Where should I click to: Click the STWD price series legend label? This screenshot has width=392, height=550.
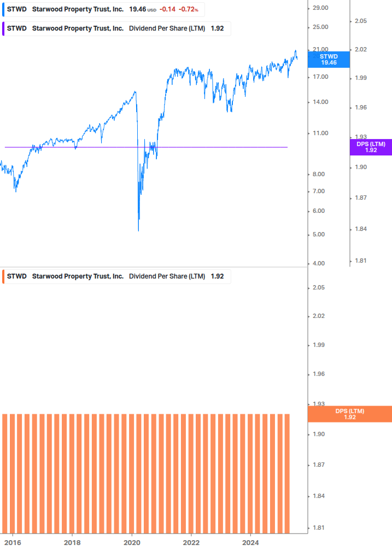103,9
